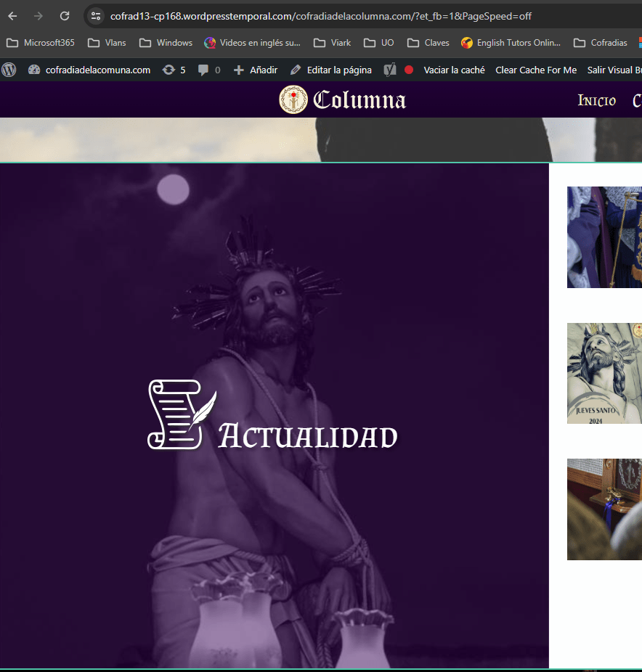Open the top purple robe news thumbnail
Screen dimensions: 642x672
tap(604, 237)
